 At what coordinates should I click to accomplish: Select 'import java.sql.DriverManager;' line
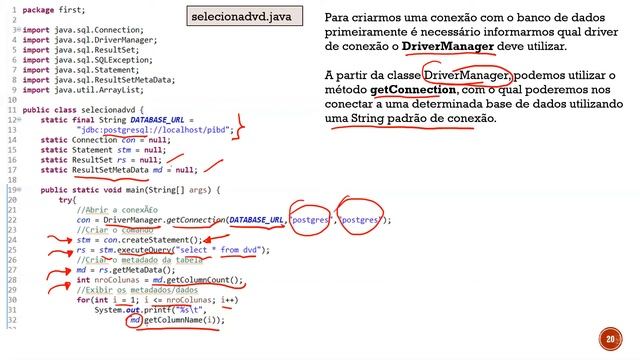point(90,40)
